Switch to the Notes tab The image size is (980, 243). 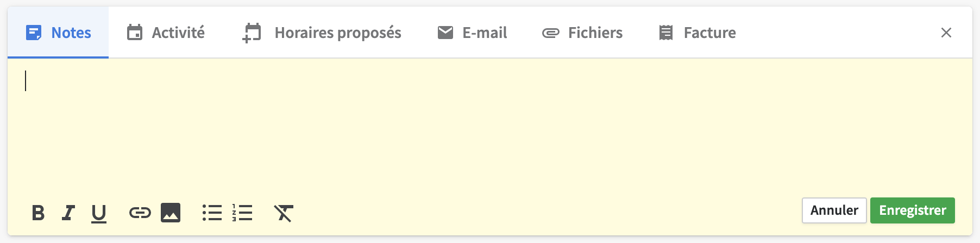(59, 33)
